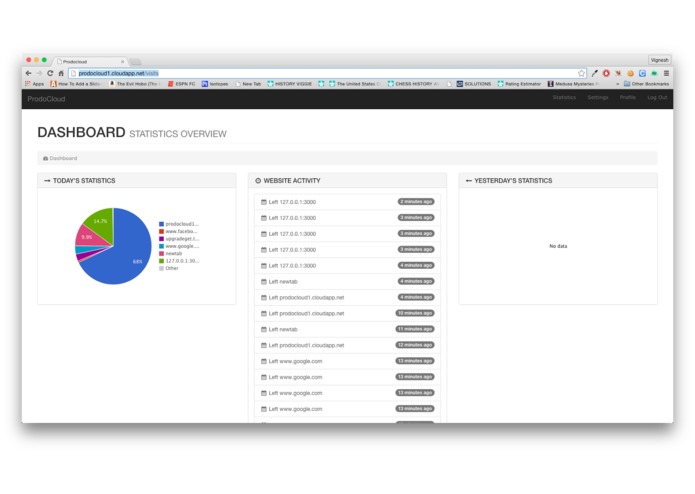Click the clock icon beside Website Activity
695x494 pixels.
tap(258, 181)
